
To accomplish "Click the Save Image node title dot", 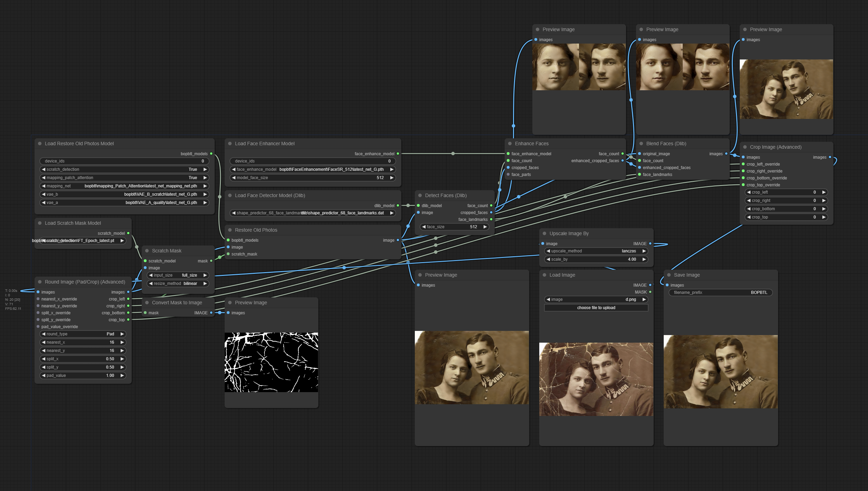I will pos(669,275).
